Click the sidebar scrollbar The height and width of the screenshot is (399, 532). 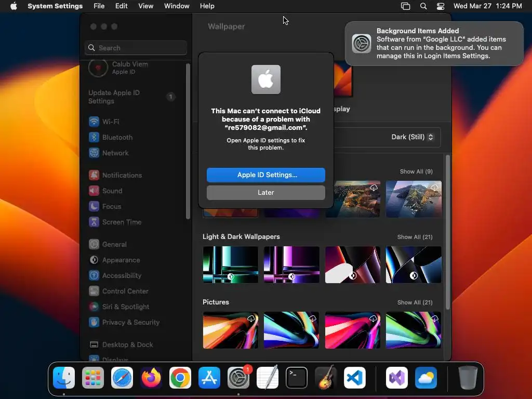click(x=188, y=141)
